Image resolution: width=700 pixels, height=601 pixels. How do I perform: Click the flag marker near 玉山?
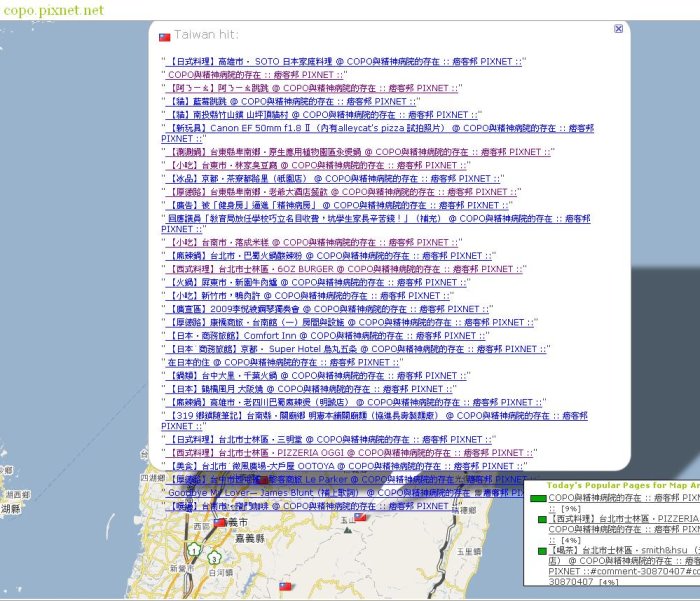click(360, 517)
